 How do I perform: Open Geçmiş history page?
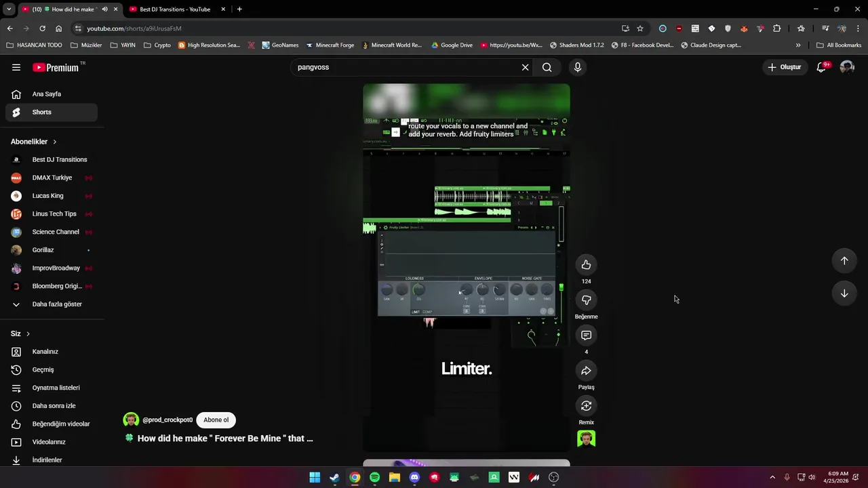click(52, 370)
